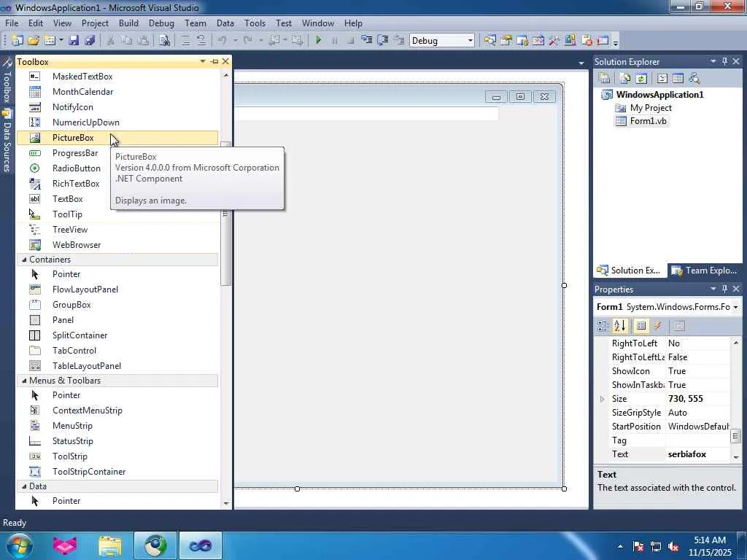Pick the StatusStrip control
This screenshot has width=747, height=560.
(117, 441)
